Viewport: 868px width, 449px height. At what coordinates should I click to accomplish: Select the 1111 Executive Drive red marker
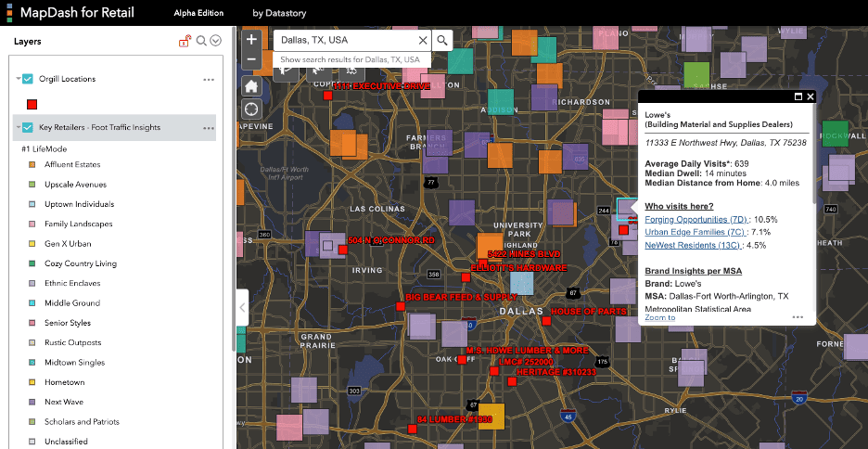[x=327, y=96]
